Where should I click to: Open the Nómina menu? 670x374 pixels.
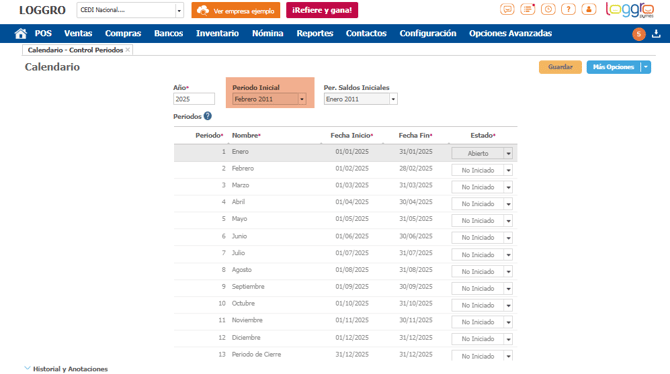[267, 33]
